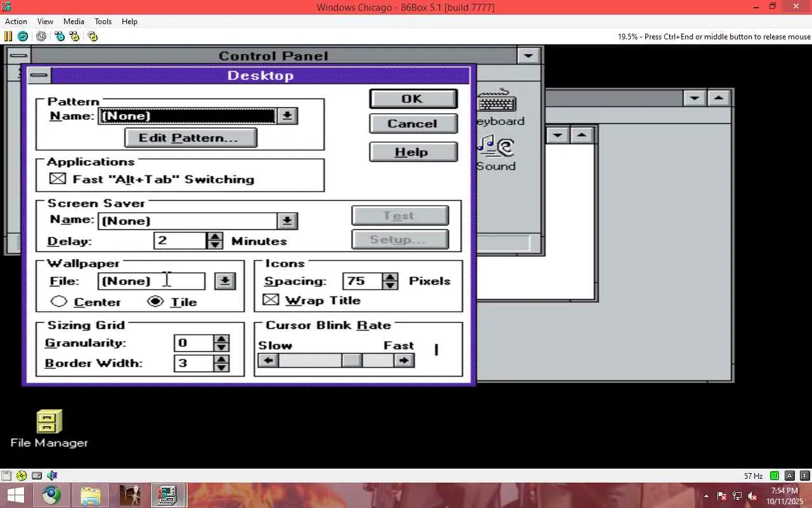Open the Control Panel window control menu box
The width and height of the screenshot is (812, 508).
click(x=18, y=55)
